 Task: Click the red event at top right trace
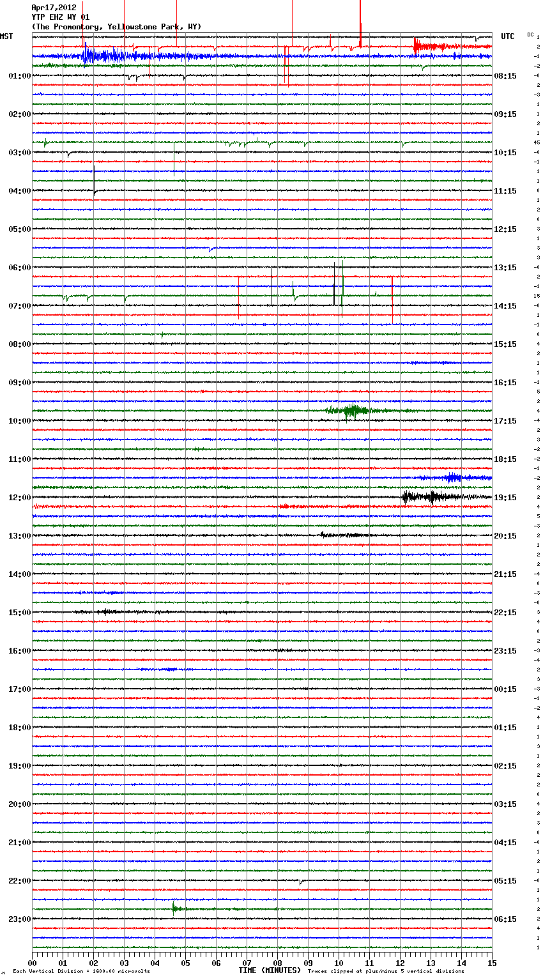(441, 46)
